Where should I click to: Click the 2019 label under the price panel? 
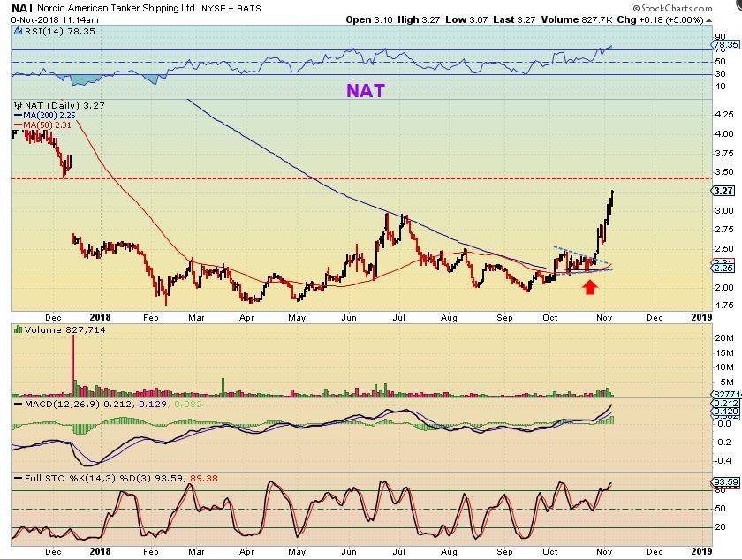pos(701,317)
